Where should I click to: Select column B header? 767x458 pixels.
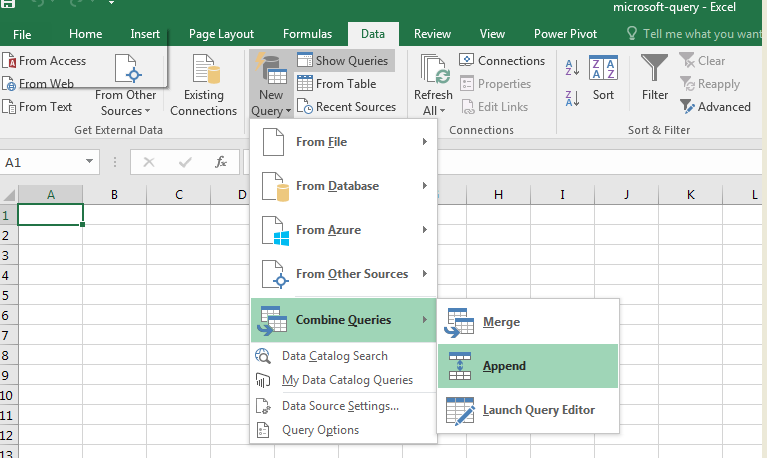pos(114,195)
